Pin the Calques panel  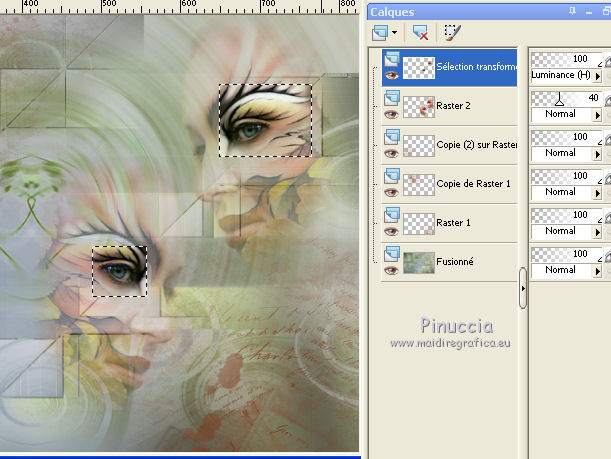572,11
